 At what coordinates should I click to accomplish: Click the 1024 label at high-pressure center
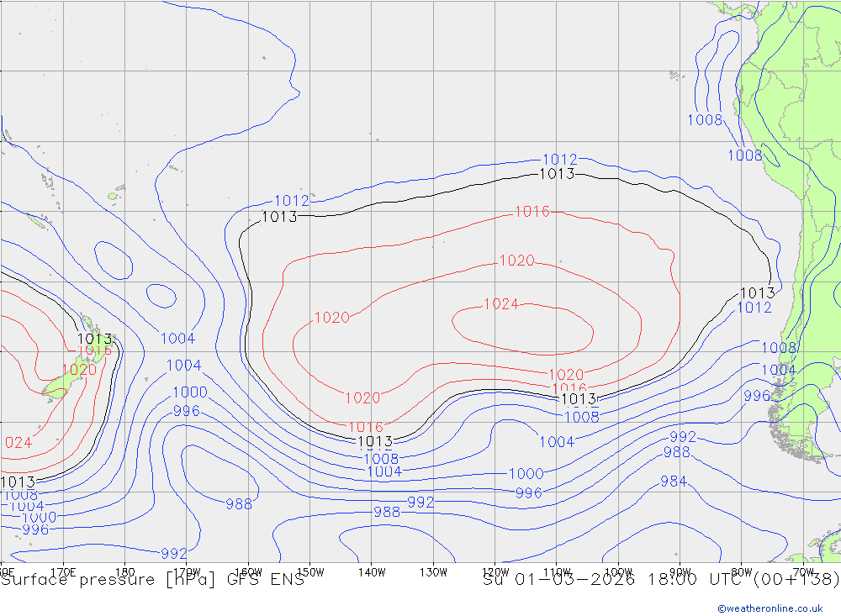point(501,304)
